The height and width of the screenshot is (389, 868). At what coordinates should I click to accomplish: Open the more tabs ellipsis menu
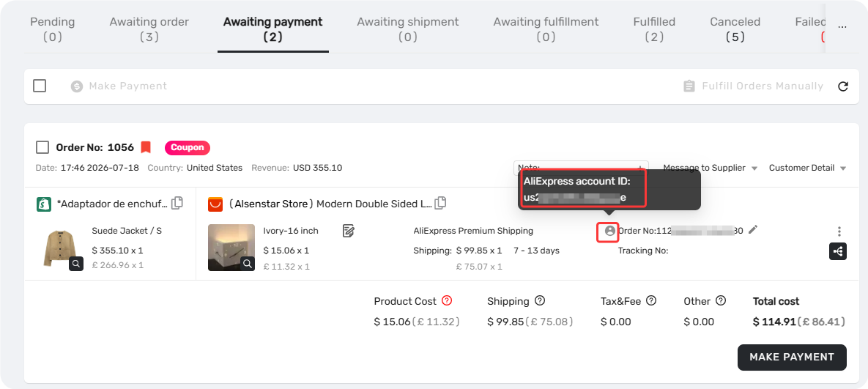[842, 27]
